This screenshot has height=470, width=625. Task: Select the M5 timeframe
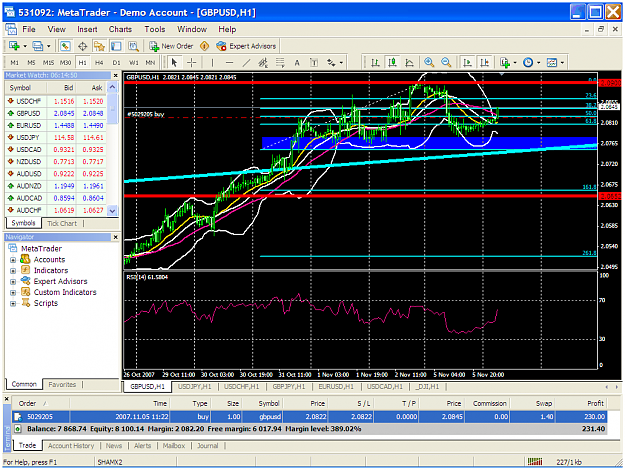[31, 63]
